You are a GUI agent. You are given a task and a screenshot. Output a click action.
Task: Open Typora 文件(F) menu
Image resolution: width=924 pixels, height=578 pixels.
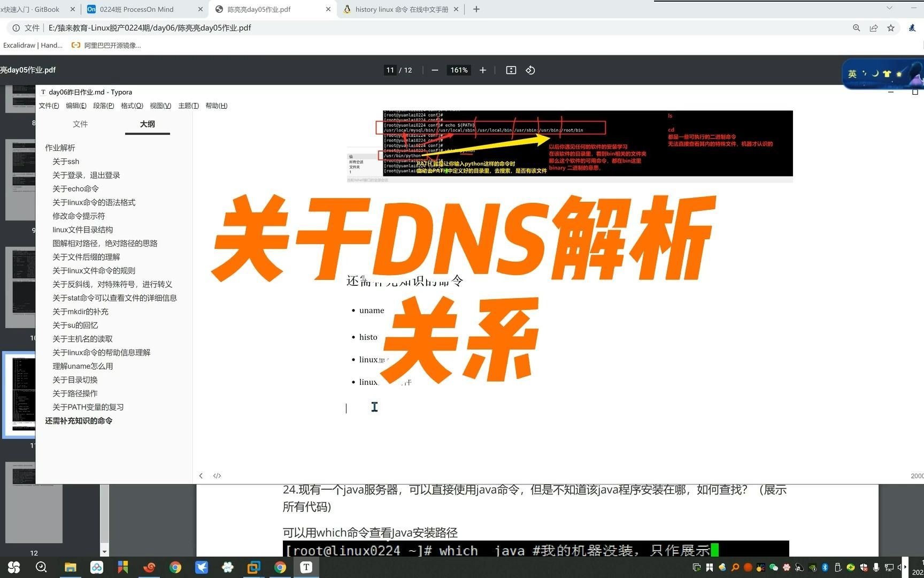click(49, 106)
